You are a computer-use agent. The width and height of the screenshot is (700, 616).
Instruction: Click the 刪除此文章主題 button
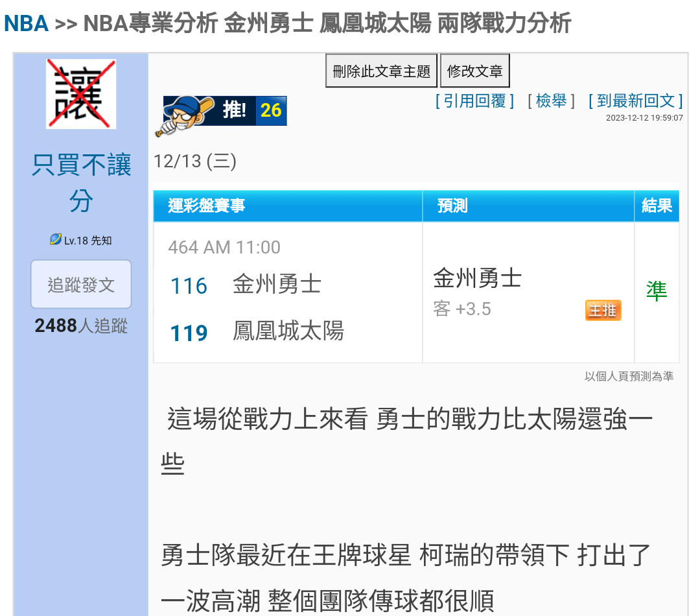pyautogui.click(x=381, y=71)
